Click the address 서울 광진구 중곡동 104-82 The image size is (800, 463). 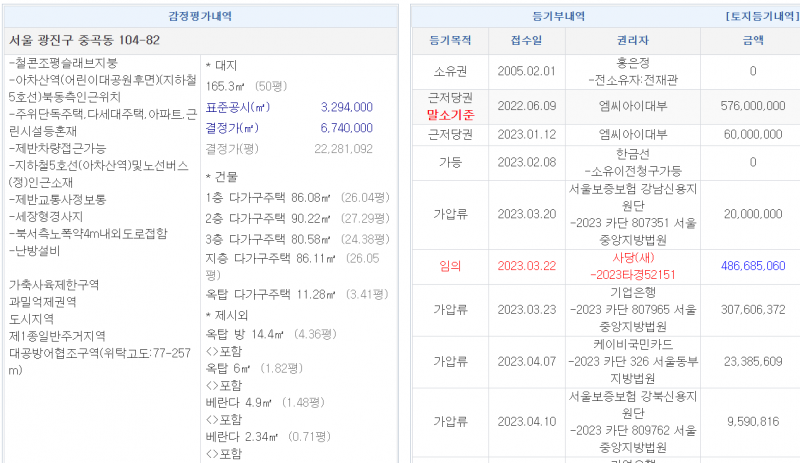point(84,40)
